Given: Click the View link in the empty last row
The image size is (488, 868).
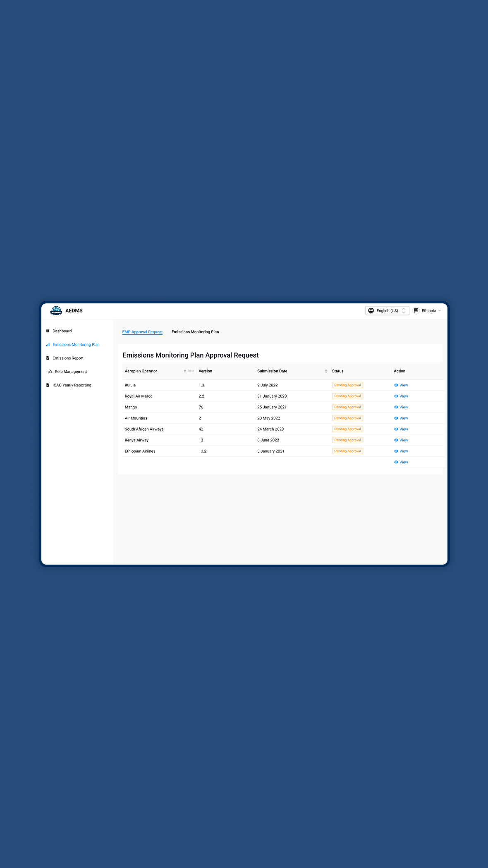Looking at the screenshot, I should [x=401, y=462].
